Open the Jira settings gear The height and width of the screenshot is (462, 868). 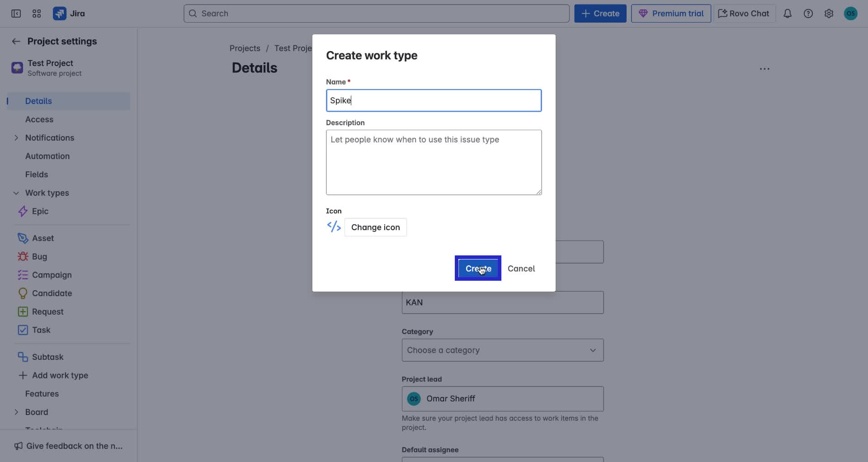coord(829,13)
